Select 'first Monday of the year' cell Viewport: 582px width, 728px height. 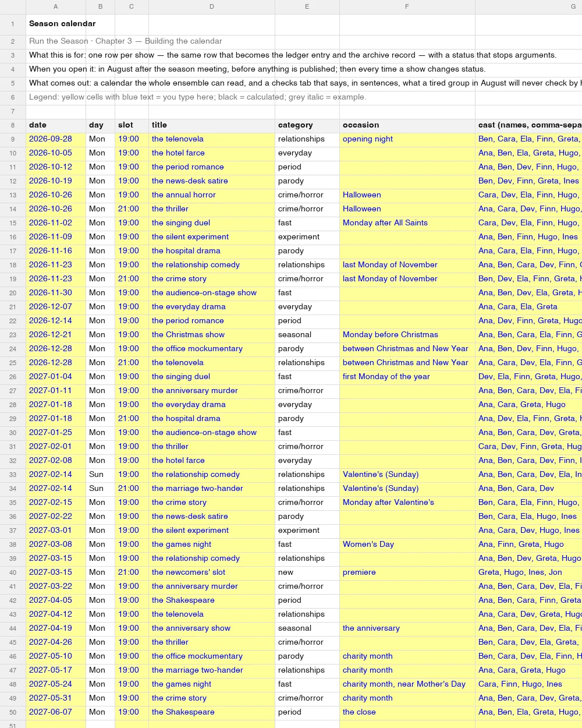(407, 377)
